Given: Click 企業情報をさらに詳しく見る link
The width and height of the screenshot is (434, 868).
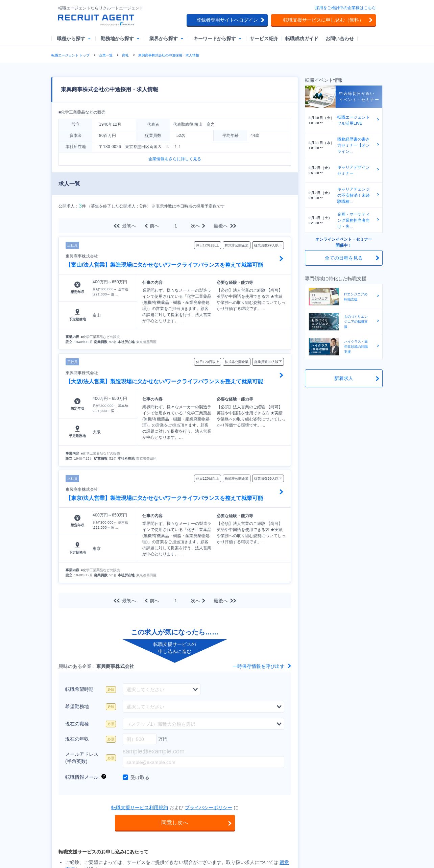Looking at the screenshot, I should [x=174, y=159].
